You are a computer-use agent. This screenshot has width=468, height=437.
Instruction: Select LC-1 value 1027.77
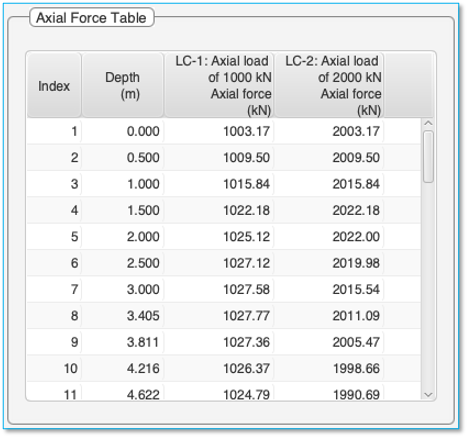pos(219,316)
